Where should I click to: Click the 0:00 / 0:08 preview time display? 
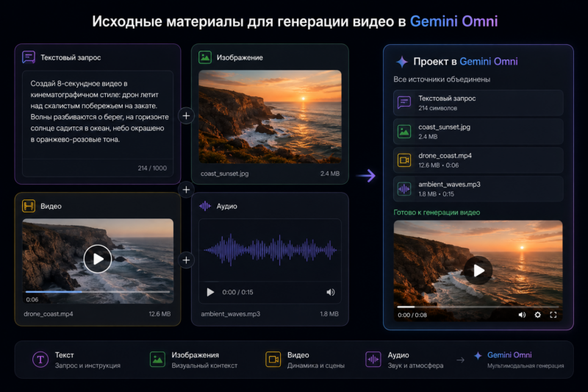[x=412, y=315]
